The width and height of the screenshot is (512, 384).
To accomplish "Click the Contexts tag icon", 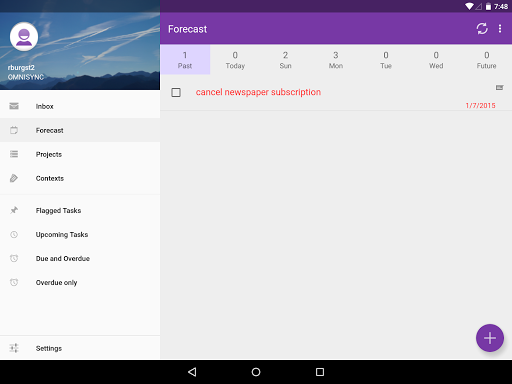I will (14, 178).
